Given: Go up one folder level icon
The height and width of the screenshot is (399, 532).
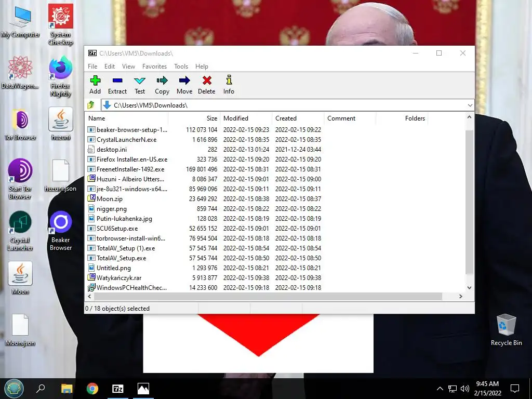Looking at the screenshot, I should 91,105.
